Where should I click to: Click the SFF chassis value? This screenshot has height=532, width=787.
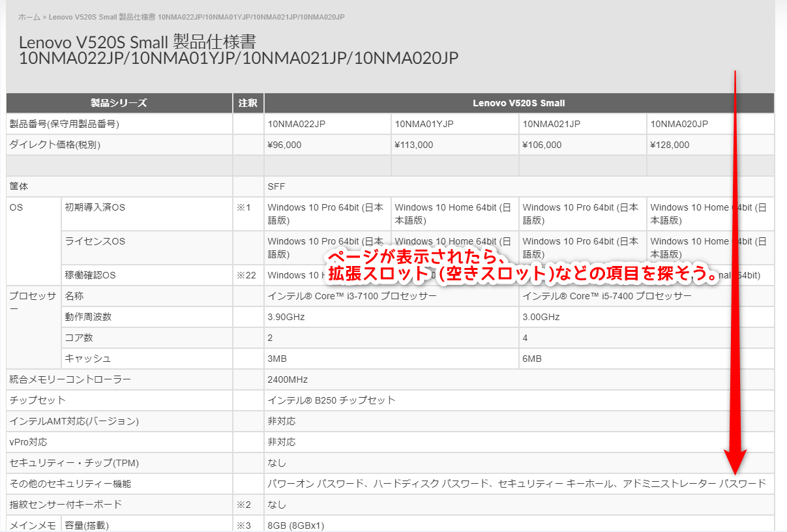pyautogui.click(x=276, y=186)
